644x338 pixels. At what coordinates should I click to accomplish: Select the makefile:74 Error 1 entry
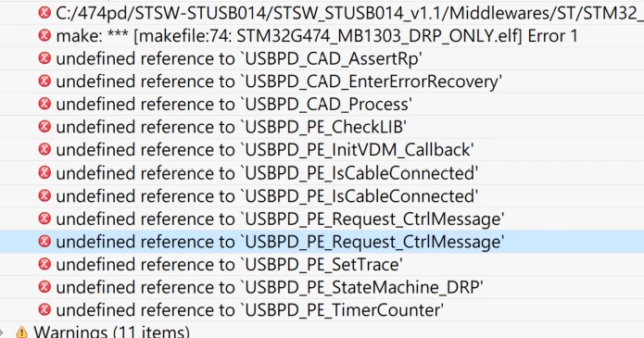322,36
